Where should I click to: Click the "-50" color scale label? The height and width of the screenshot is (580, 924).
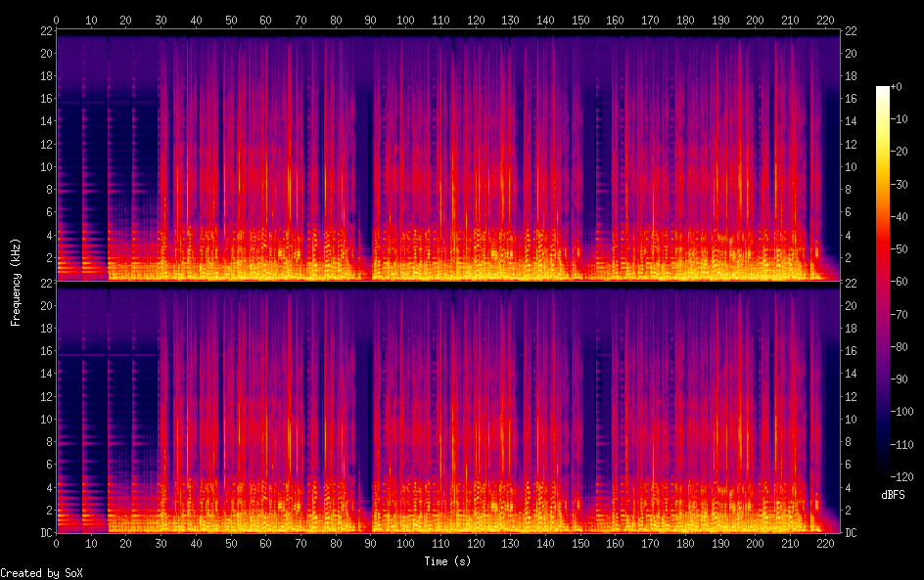(899, 249)
